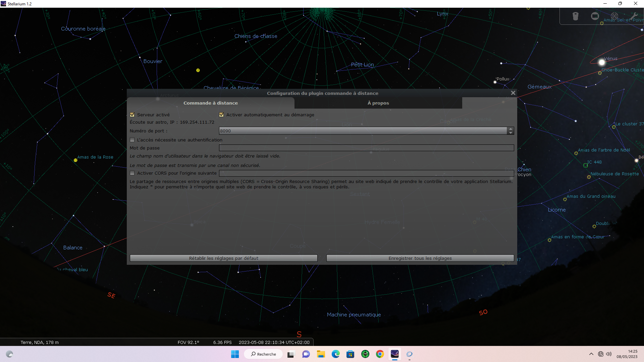This screenshot has width=644, height=362.
Task: Disable the "Serveur activé" checkbox
Action: (x=132, y=115)
